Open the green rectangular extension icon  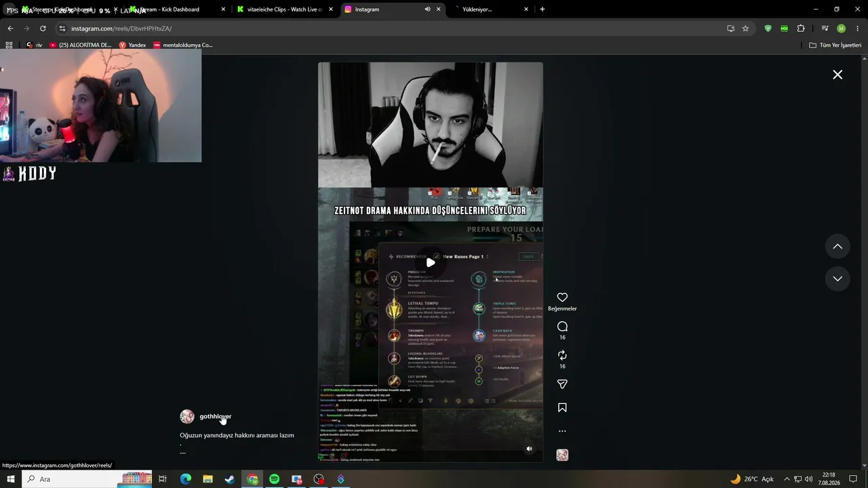(x=784, y=28)
